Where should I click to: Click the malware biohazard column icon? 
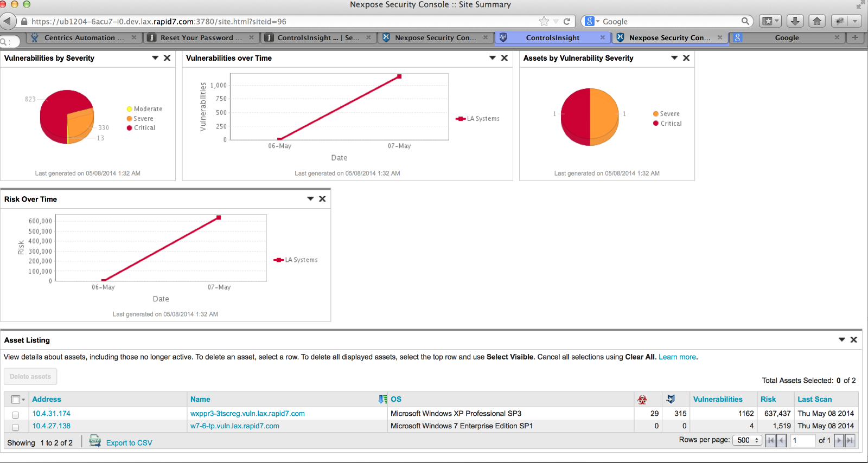(x=642, y=400)
